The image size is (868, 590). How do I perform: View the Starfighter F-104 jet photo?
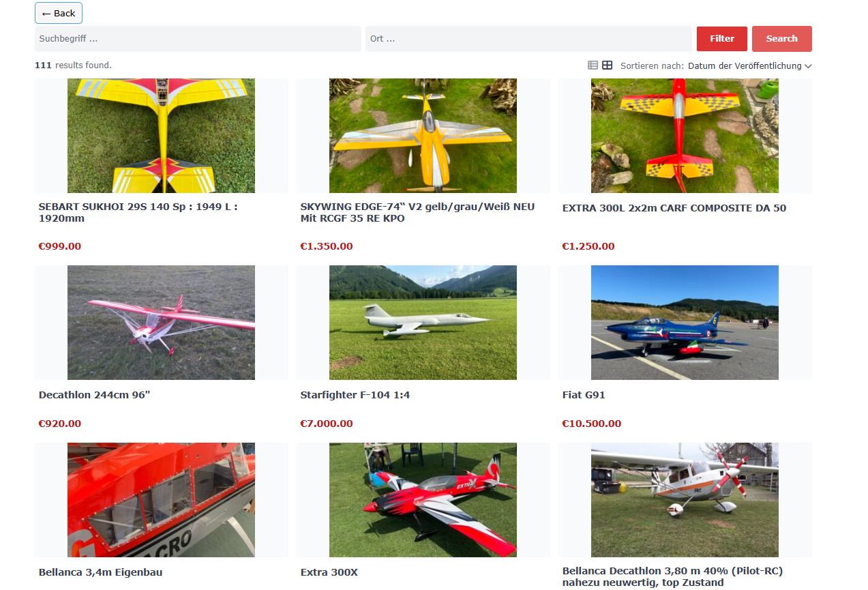point(423,323)
